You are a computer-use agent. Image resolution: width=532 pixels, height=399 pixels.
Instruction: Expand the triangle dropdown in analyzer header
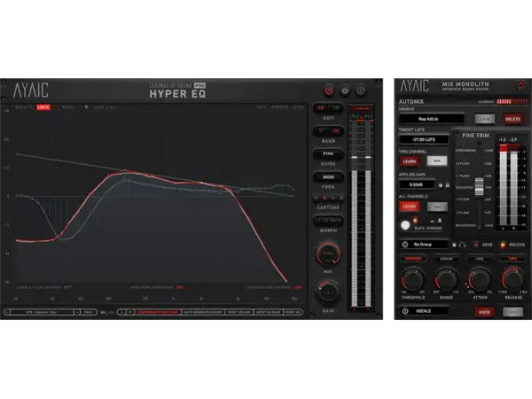pos(86,107)
